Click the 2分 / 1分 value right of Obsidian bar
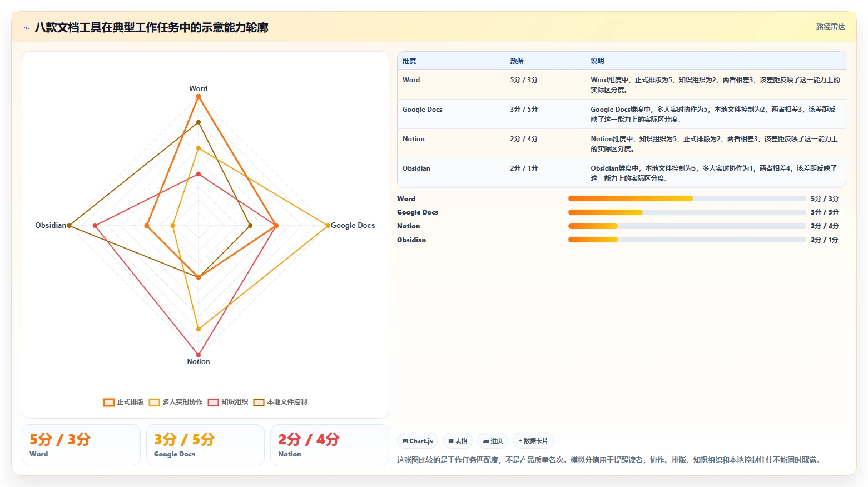This screenshot has height=487, width=868. (x=825, y=240)
